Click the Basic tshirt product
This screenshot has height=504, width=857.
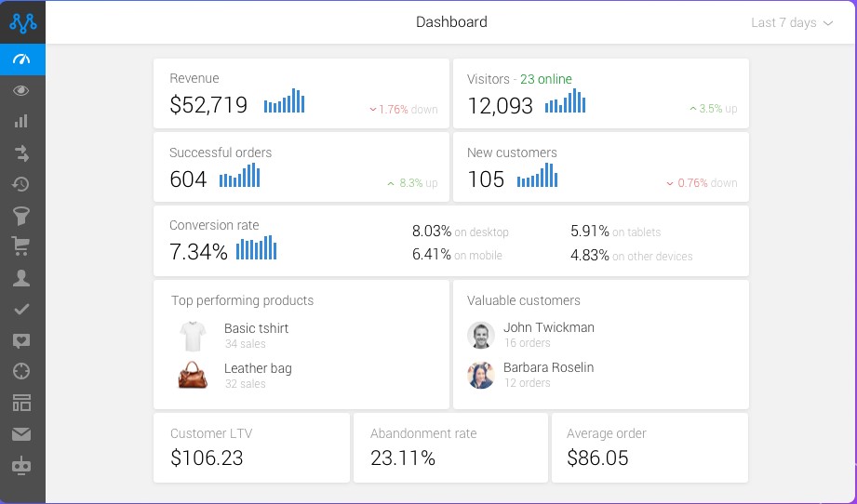click(x=256, y=328)
